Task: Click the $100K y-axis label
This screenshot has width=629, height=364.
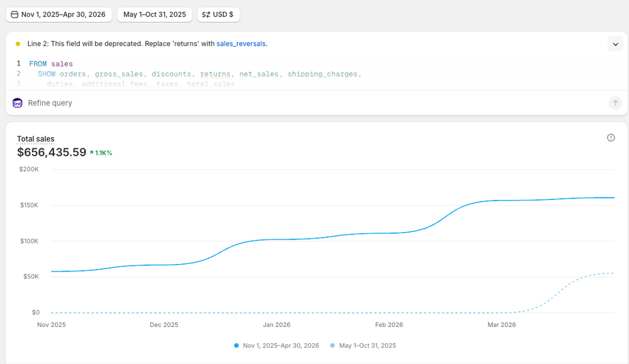Action: [30, 241]
